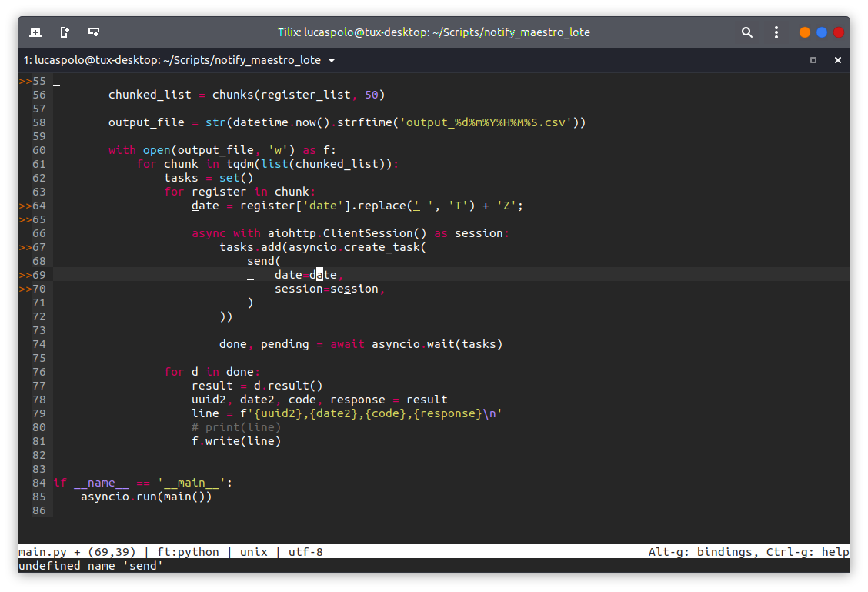Maximize the terminal pane
This screenshot has width=868, height=592.
click(x=813, y=60)
